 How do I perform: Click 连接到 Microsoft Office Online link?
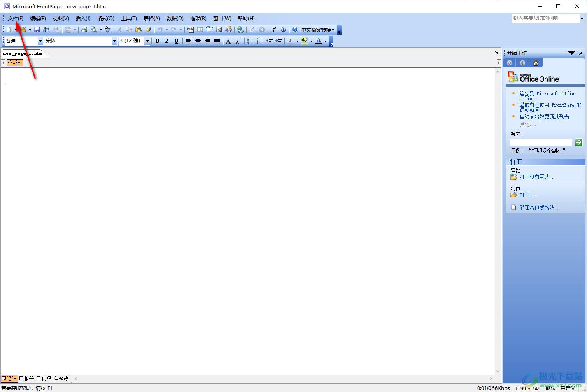548,96
